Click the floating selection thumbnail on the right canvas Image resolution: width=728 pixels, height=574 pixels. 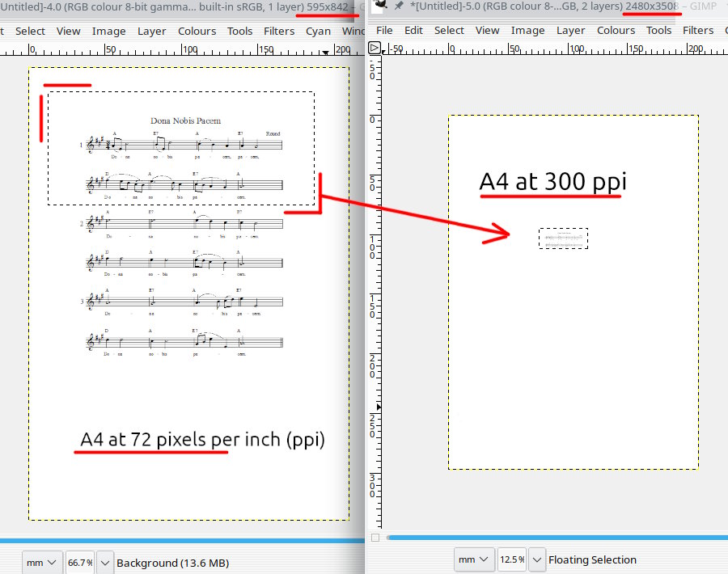563,238
